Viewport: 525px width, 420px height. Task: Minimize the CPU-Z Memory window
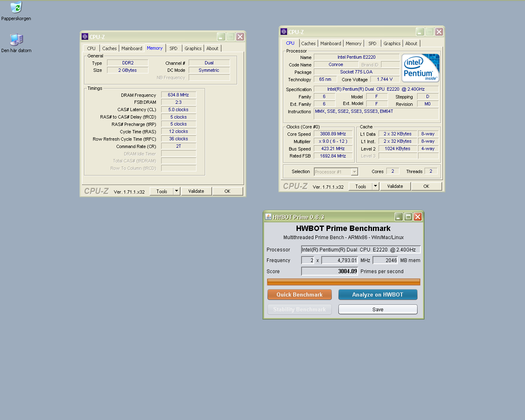[x=221, y=37]
